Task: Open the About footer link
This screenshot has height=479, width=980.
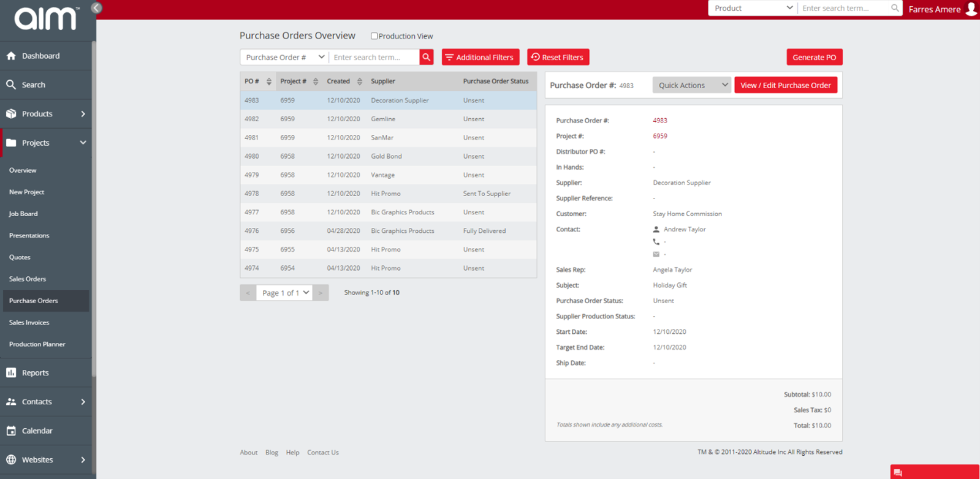Action: pyautogui.click(x=248, y=453)
